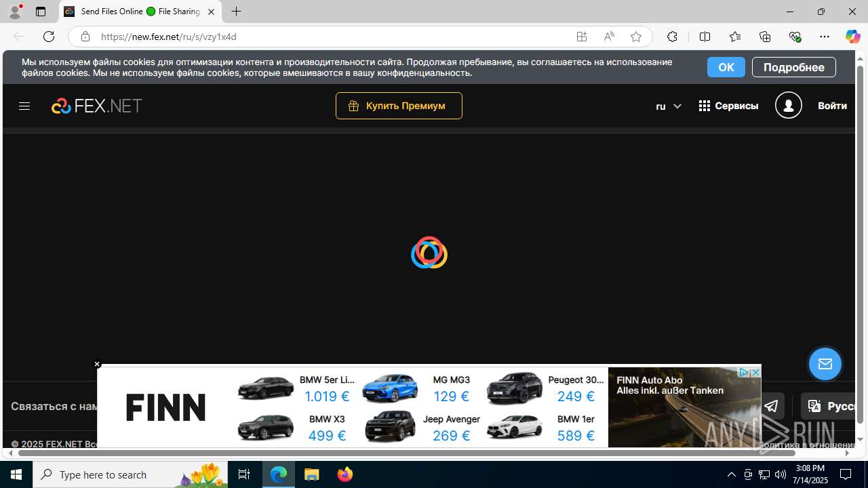Screen dimensions: 868x488
Task: Open the hamburger menu on FEX.NET
Action: point(24,106)
